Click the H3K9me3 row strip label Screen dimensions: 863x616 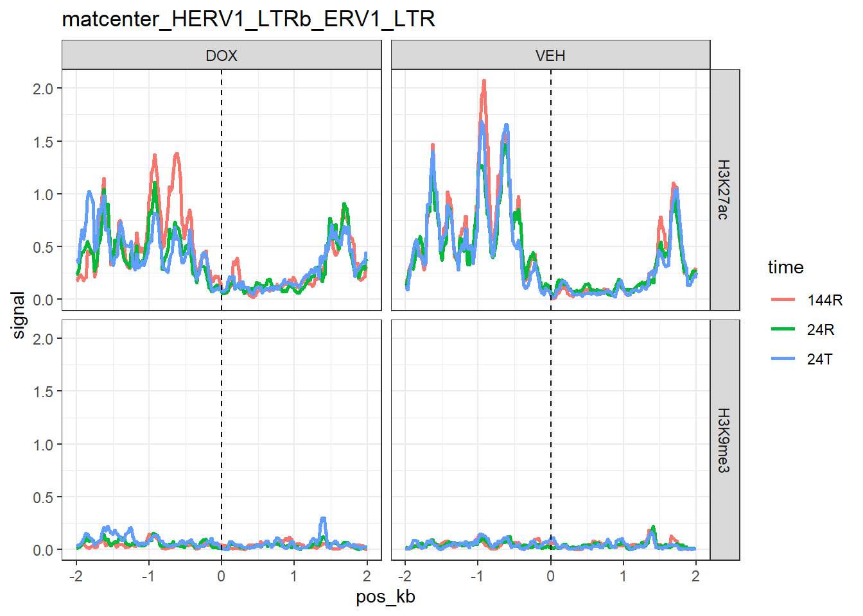coord(724,440)
